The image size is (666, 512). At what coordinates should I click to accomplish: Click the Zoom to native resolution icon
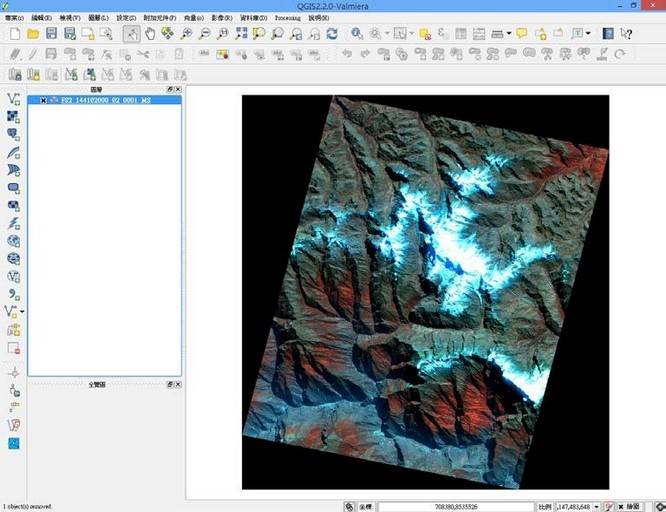(x=223, y=34)
